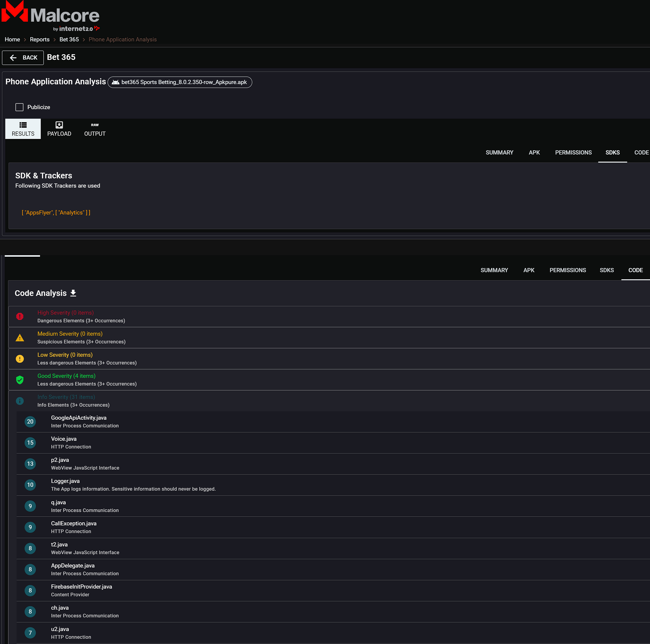The width and height of the screenshot is (650, 644).
Task: Click the 8 count badge for AppDelegate.java
Action: point(30,569)
